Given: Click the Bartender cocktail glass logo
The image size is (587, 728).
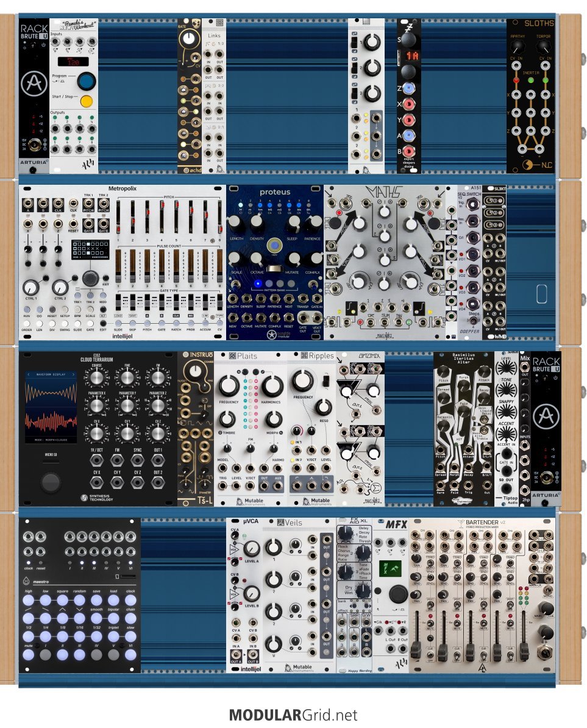Looking at the screenshot, I should [x=461, y=523].
